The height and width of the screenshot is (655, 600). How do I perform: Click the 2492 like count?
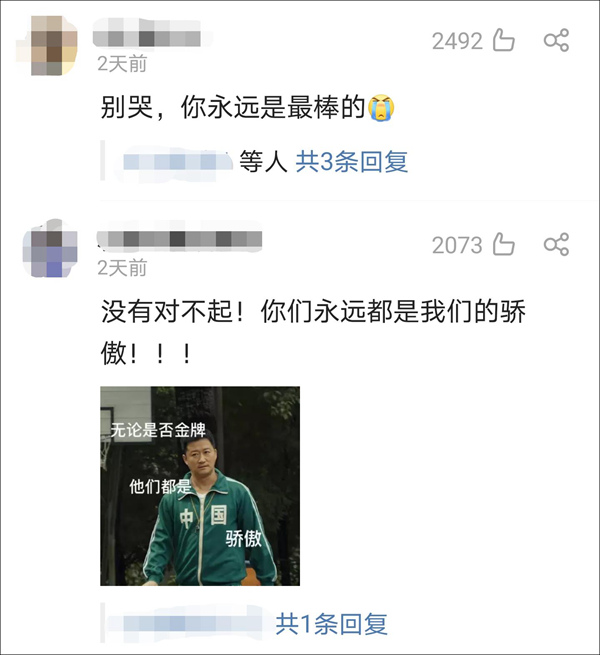pyautogui.click(x=457, y=41)
